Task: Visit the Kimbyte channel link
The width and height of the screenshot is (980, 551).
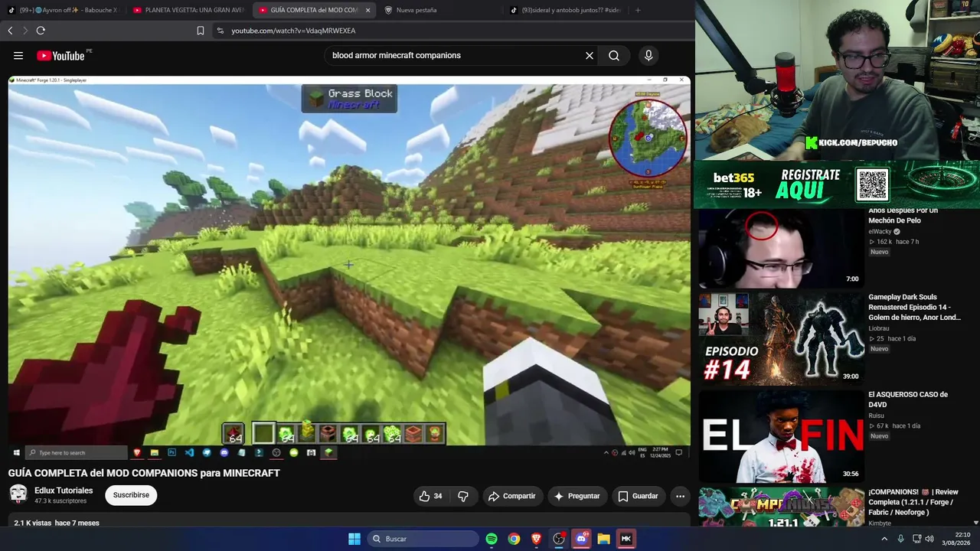Action: [x=880, y=523]
